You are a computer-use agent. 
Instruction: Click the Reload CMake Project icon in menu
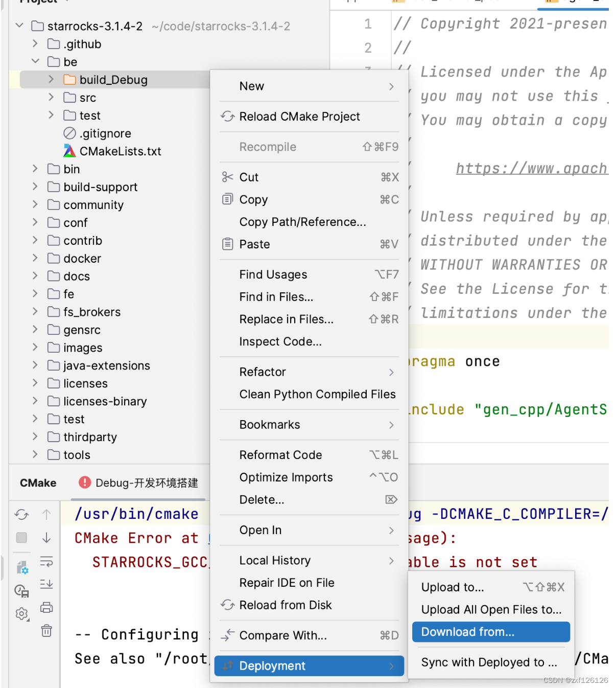(x=228, y=117)
